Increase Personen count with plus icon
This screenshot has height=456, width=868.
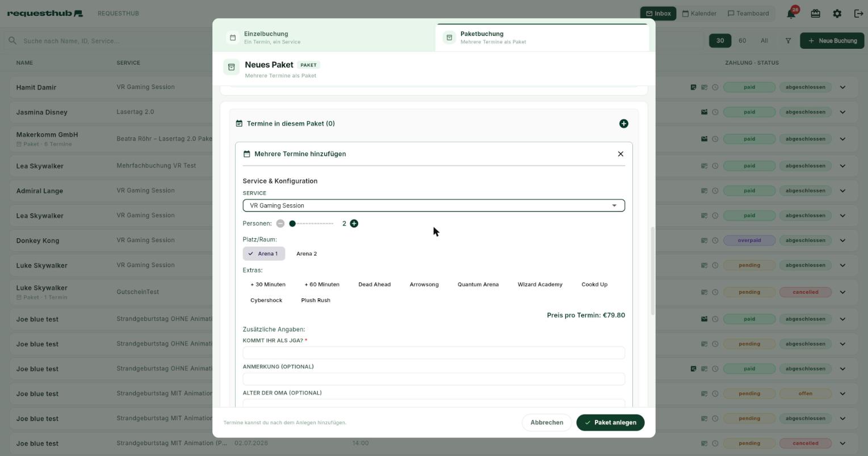coord(354,223)
